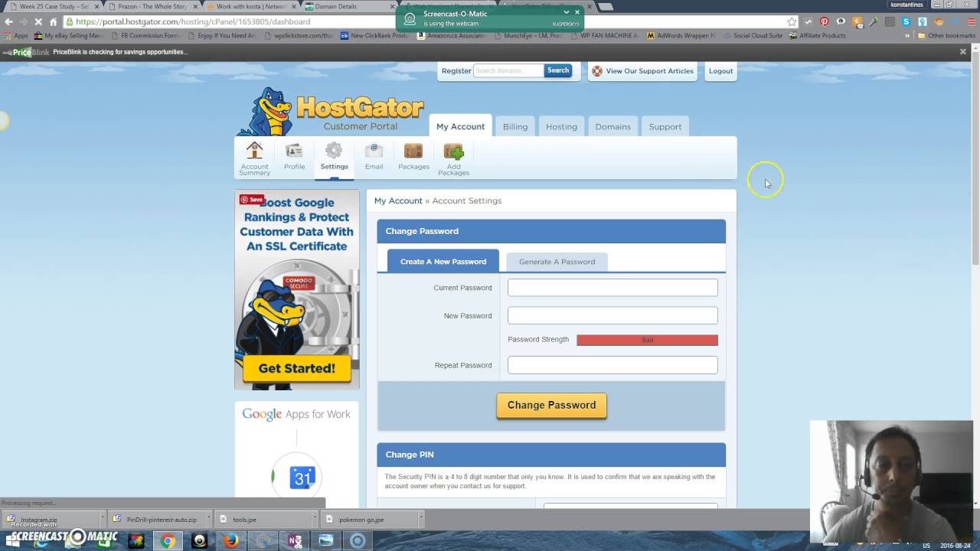This screenshot has height=551, width=980.
Task: Click the Logout button
Action: pyautogui.click(x=720, y=71)
